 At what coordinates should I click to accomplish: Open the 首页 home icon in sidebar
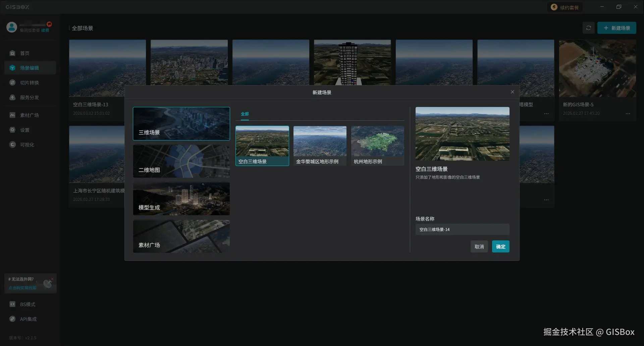pos(12,53)
